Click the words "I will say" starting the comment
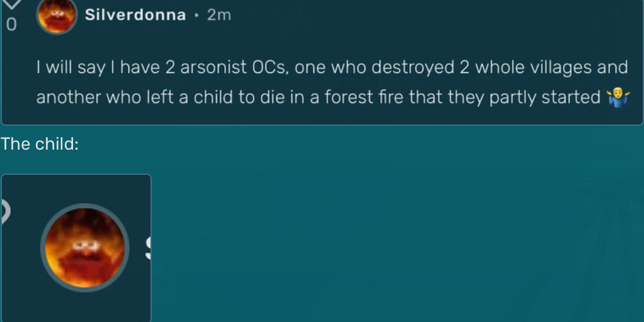 [x=70, y=67]
